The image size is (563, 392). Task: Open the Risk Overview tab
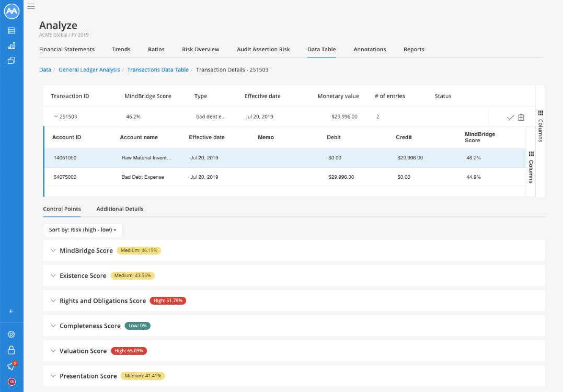[201, 50]
